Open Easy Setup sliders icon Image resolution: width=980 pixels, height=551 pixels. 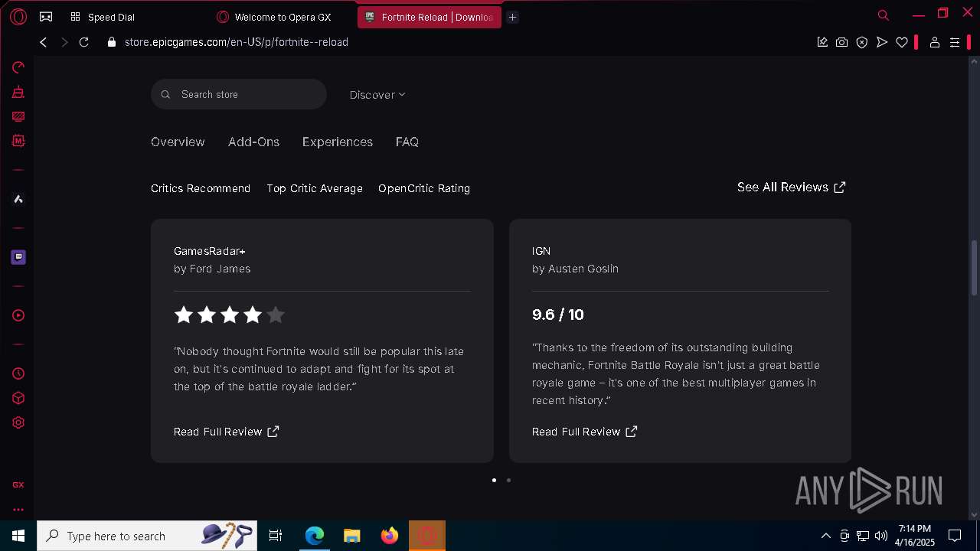pyautogui.click(x=955, y=42)
